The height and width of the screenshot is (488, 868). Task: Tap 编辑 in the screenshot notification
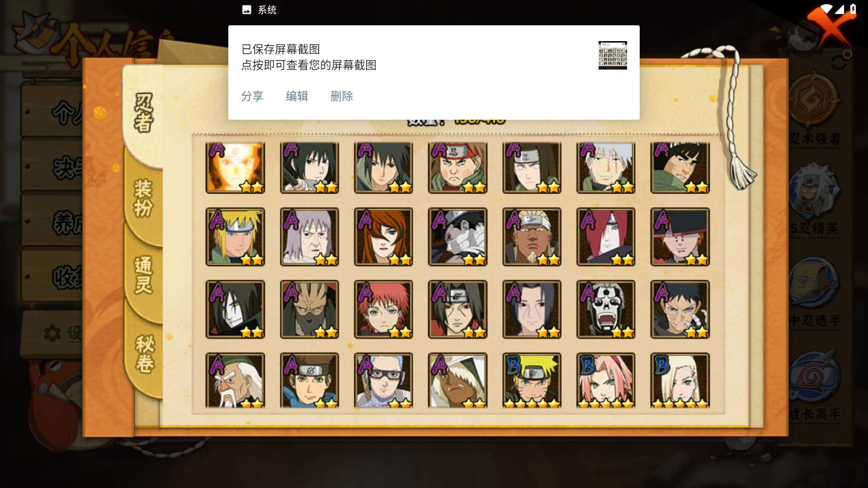point(297,96)
